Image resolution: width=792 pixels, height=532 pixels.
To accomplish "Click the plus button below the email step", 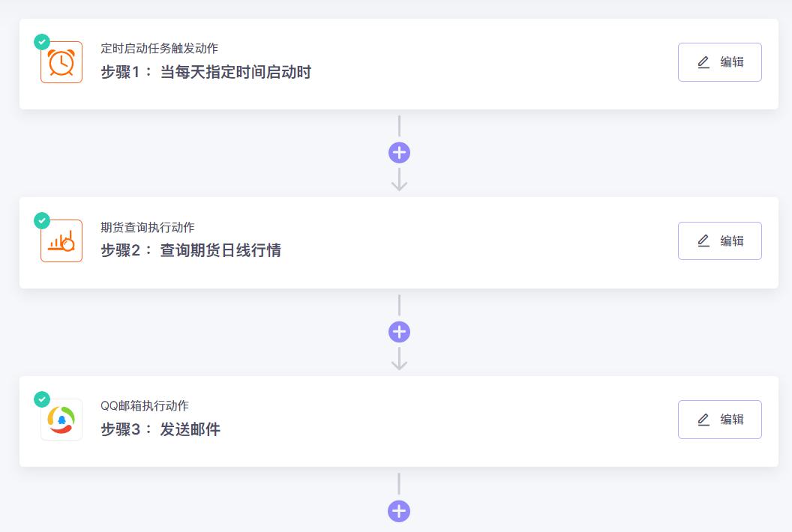I will coord(399,510).
